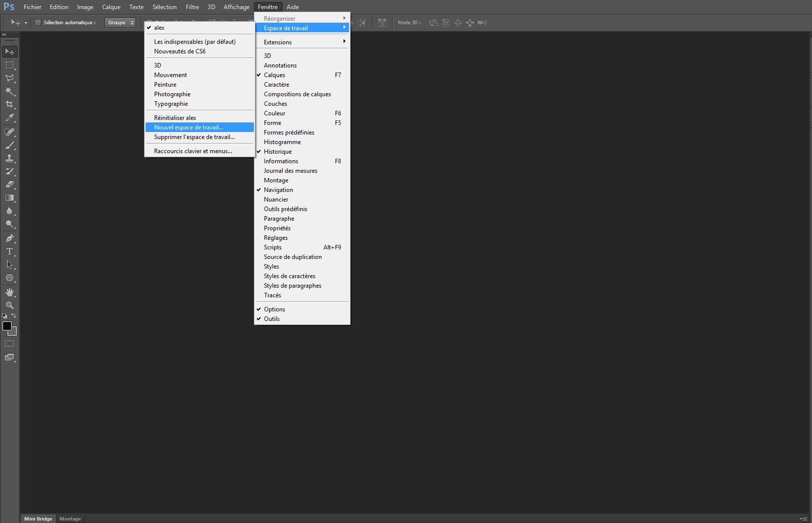Select the Dodge tool
This screenshot has height=523, width=812.
coord(10,224)
